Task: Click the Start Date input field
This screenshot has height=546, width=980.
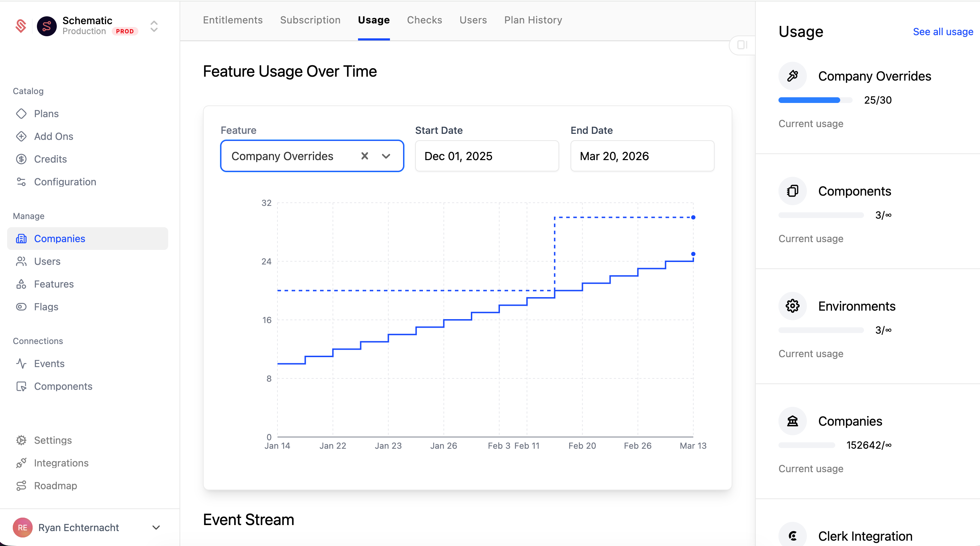Action: [x=486, y=156]
